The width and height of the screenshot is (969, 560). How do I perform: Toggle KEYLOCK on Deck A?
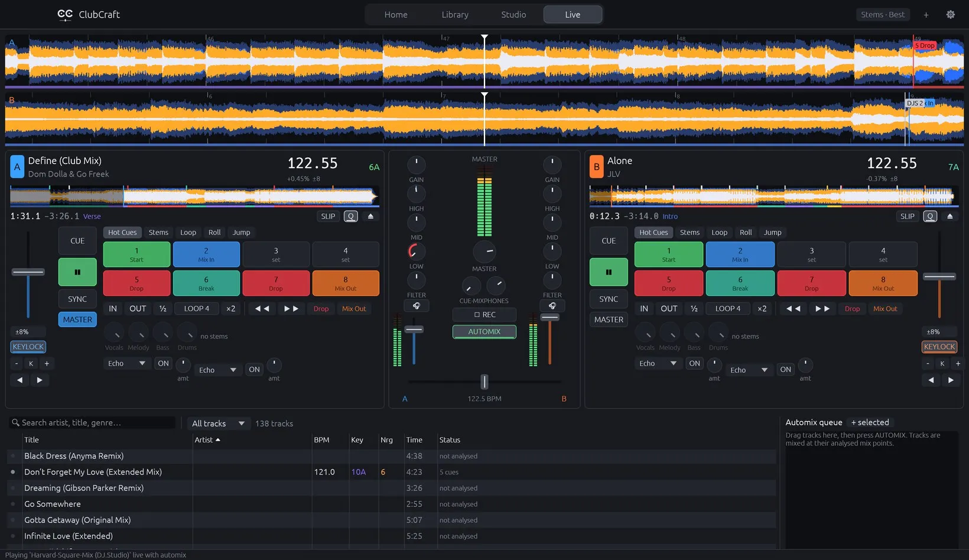click(x=28, y=347)
